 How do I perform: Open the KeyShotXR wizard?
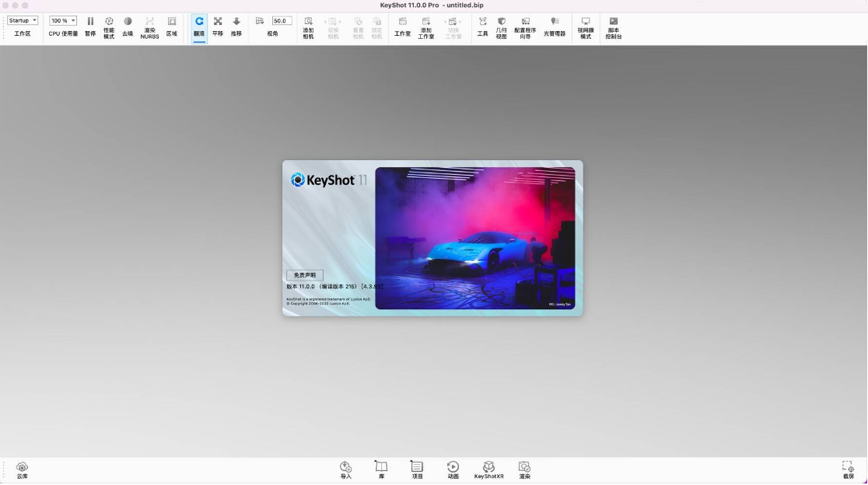(488, 470)
